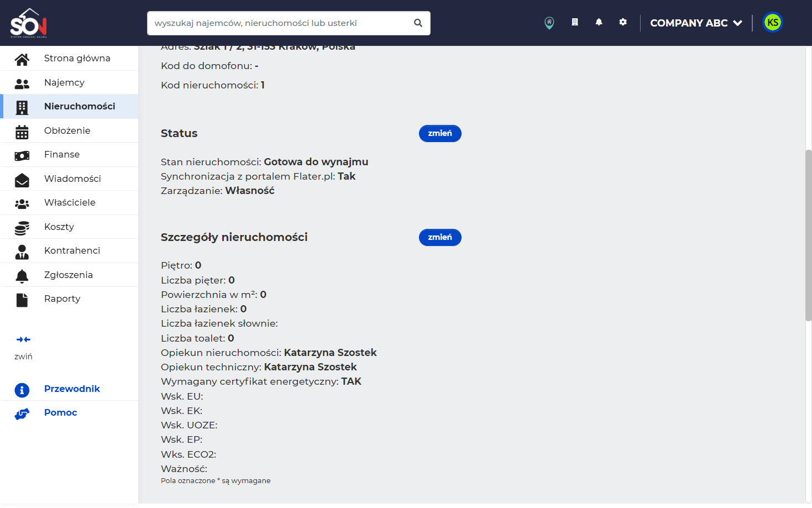This screenshot has width=812, height=508.
Task: Click zmień next to Szczegóły nieruchomości
Action: pyautogui.click(x=440, y=237)
